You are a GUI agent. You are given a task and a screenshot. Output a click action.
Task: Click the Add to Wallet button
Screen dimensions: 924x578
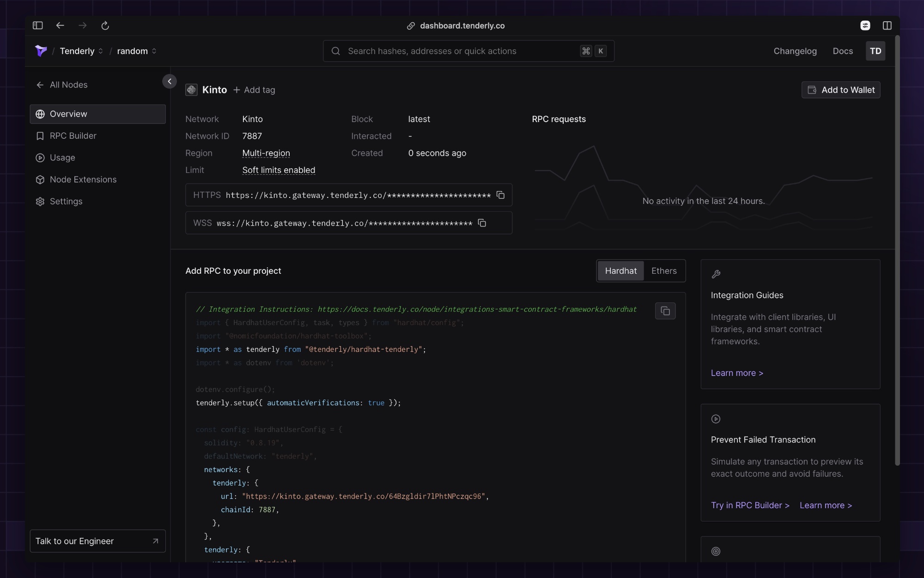841,90
